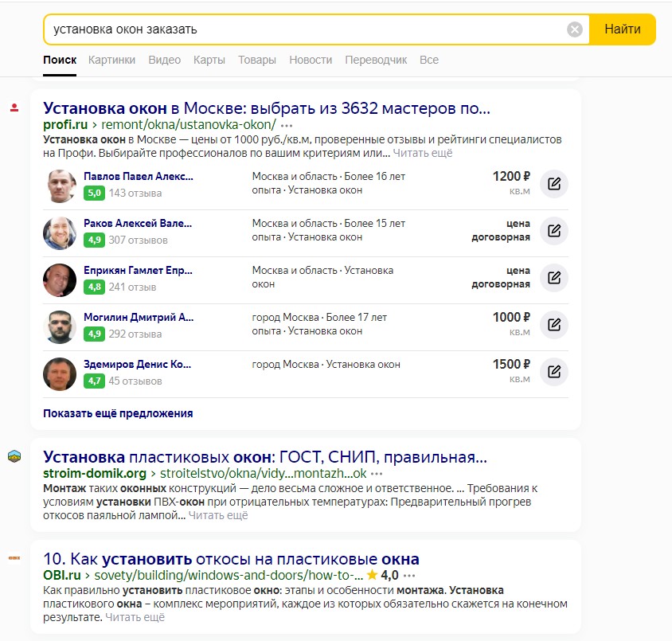Click the 1000 ₽ price for Могилин Дмитрий

[x=511, y=317]
